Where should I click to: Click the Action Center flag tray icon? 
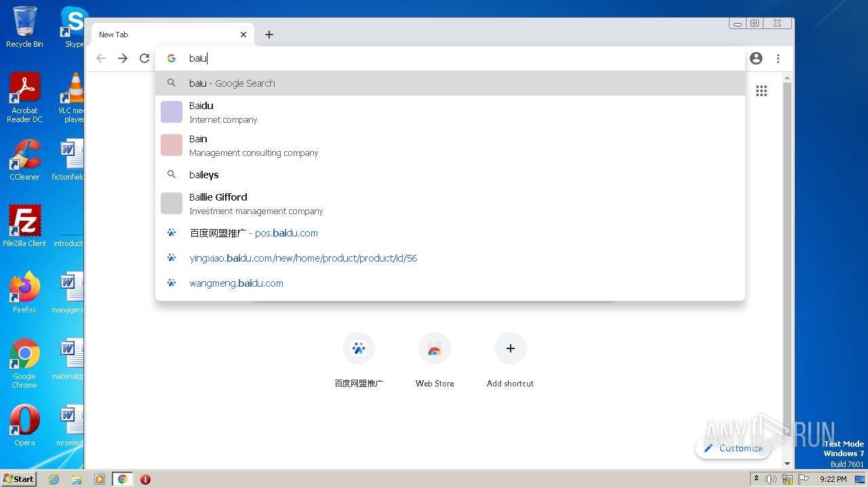click(804, 479)
